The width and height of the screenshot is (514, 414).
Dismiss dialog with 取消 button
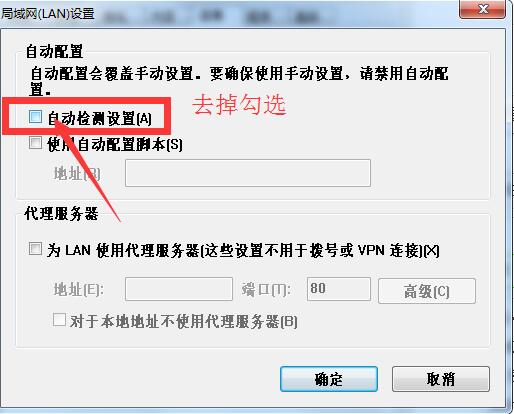click(441, 379)
